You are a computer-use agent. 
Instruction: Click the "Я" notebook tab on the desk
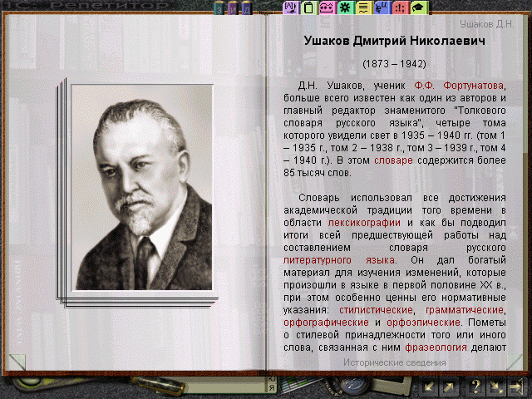[x=272, y=388]
